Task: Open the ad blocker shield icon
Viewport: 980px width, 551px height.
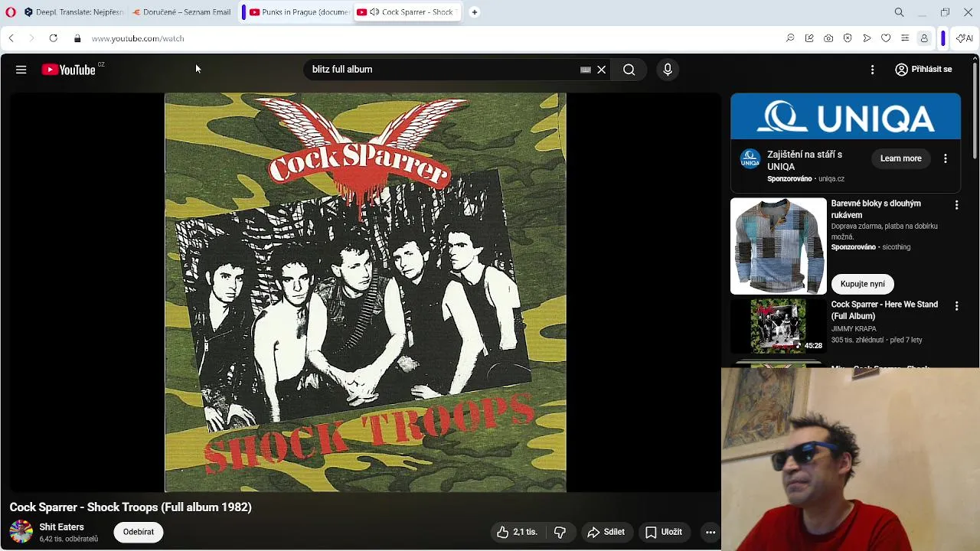Action: pyautogui.click(x=848, y=38)
